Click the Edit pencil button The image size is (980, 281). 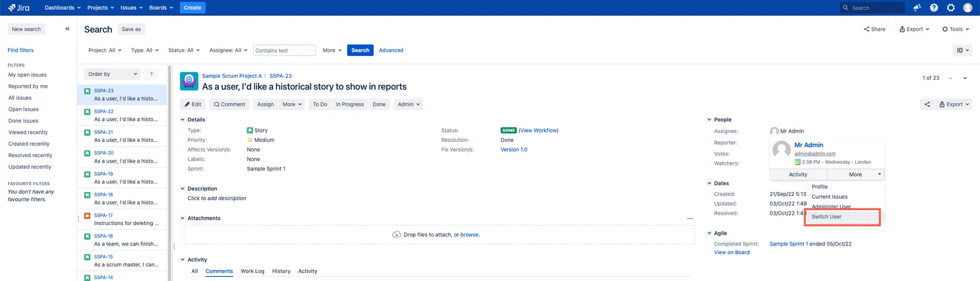[x=193, y=104]
